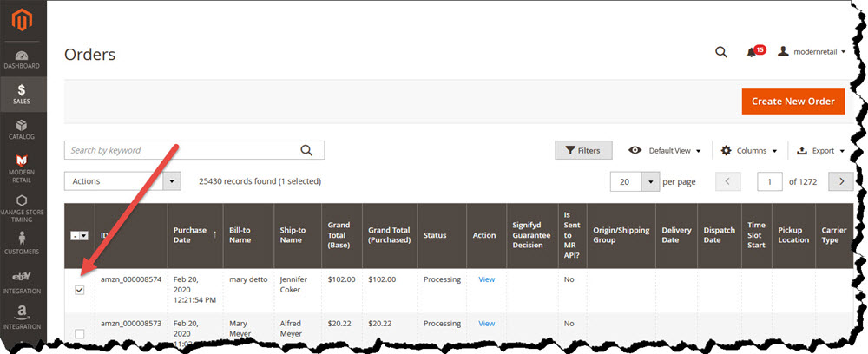Click the Magento logo icon
The height and width of the screenshot is (354, 868).
click(x=22, y=21)
